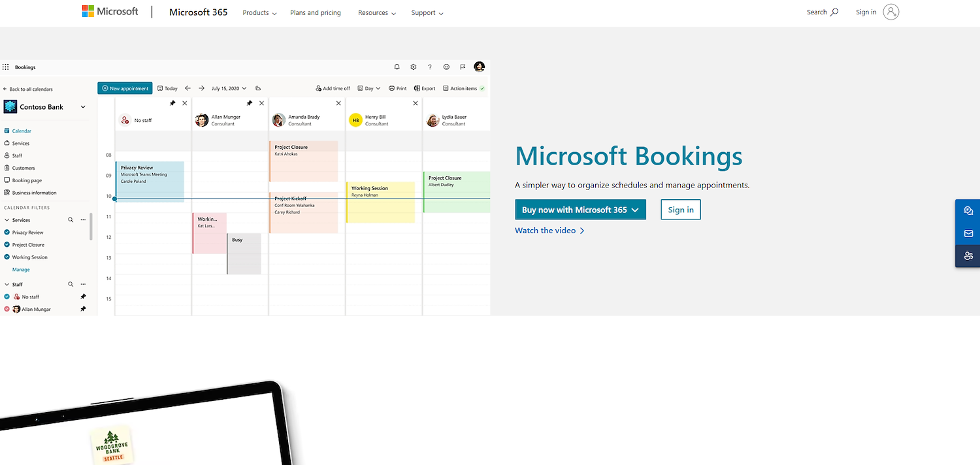Screen dimensions: 980x465
Task: Open Business information in sidebar
Action: [30, 193]
